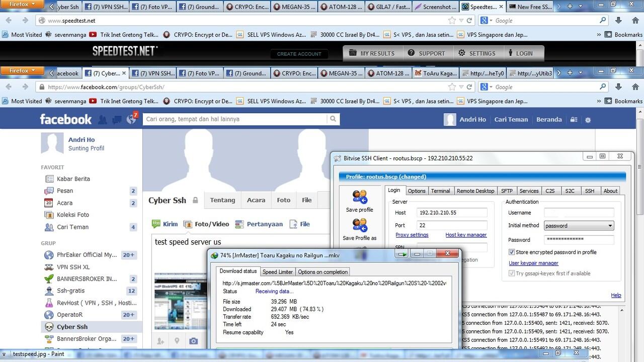The image size is (644, 362).
Task: Click Save Profile as icon in Bitvise
Action: coord(360,225)
